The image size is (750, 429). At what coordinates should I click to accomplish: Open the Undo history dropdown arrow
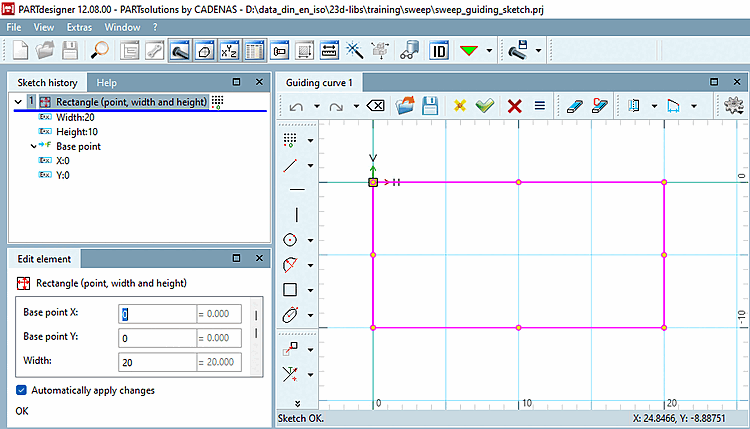[x=317, y=106]
